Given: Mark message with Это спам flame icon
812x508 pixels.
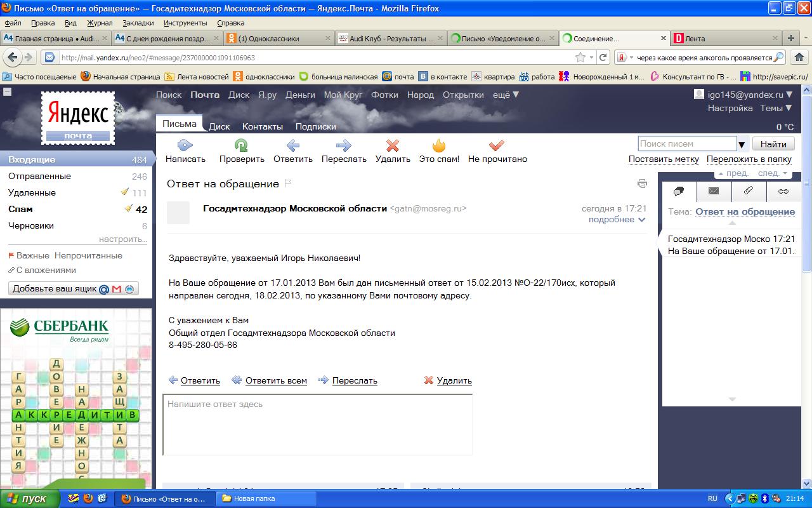Looking at the screenshot, I should point(439,145).
